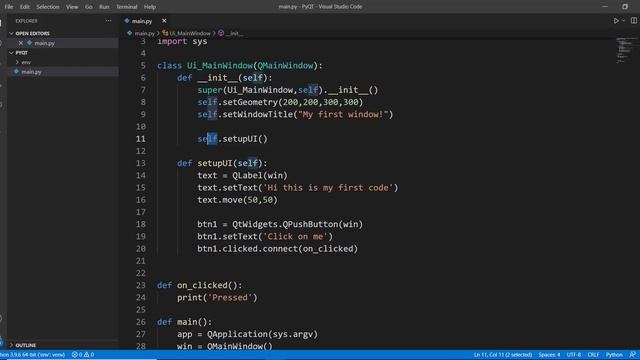Open the Selection menu
Viewport: 640px width, 360px height.
coord(48,7)
